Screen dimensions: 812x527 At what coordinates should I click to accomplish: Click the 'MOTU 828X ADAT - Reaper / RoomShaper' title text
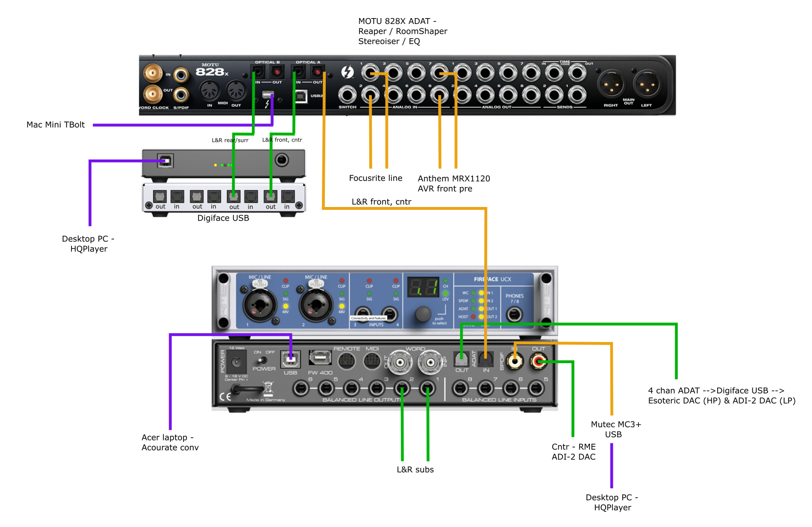403,26
